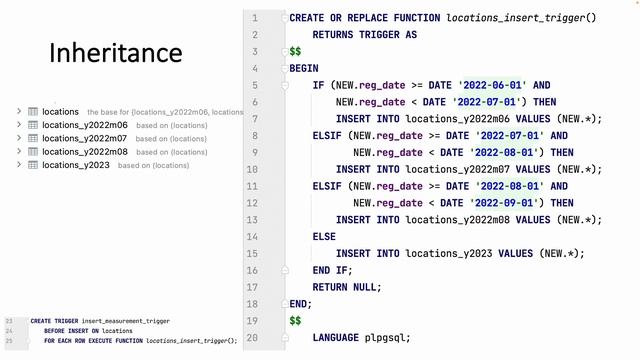Expand the locations table node
This screenshot has height=360, width=640.
coord(19,111)
